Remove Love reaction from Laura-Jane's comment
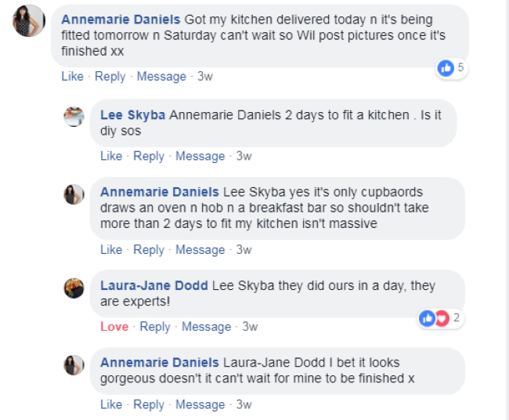This screenshot has height=420, width=509. point(114,327)
